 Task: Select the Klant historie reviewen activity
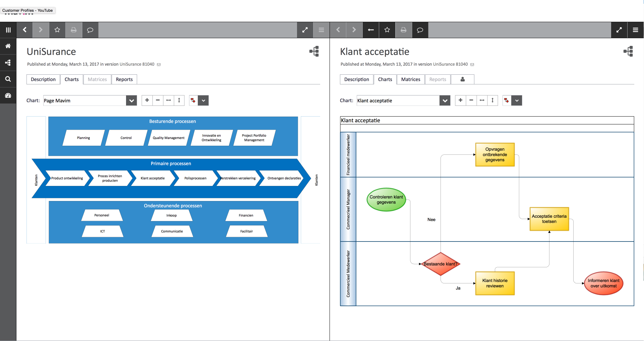click(x=495, y=283)
